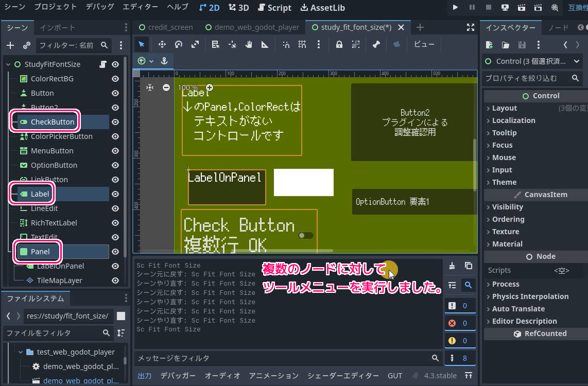Toggle visibility of ColorRectBG node

click(115, 79)
